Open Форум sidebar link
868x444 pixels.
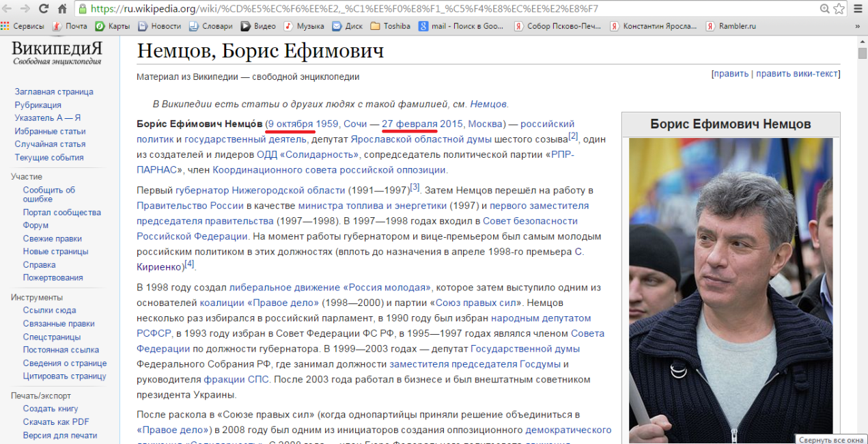pos(36,225)
